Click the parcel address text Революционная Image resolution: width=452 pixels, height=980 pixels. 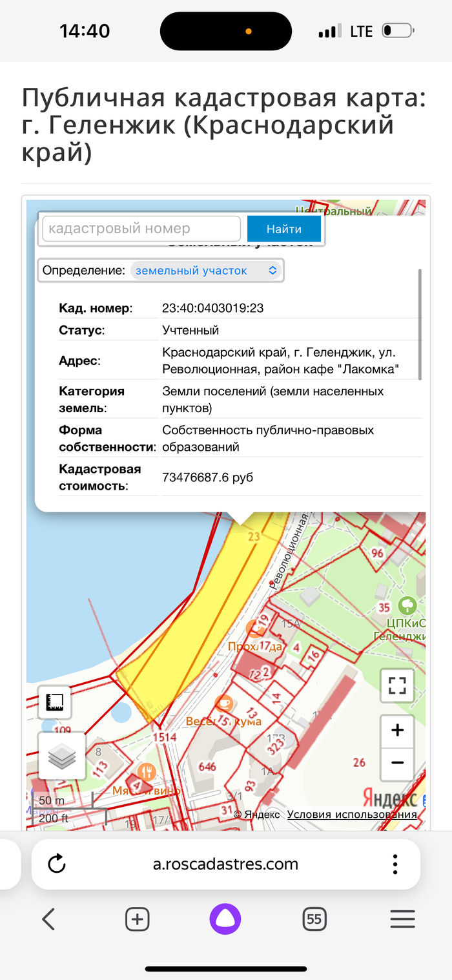pos(280,361)
